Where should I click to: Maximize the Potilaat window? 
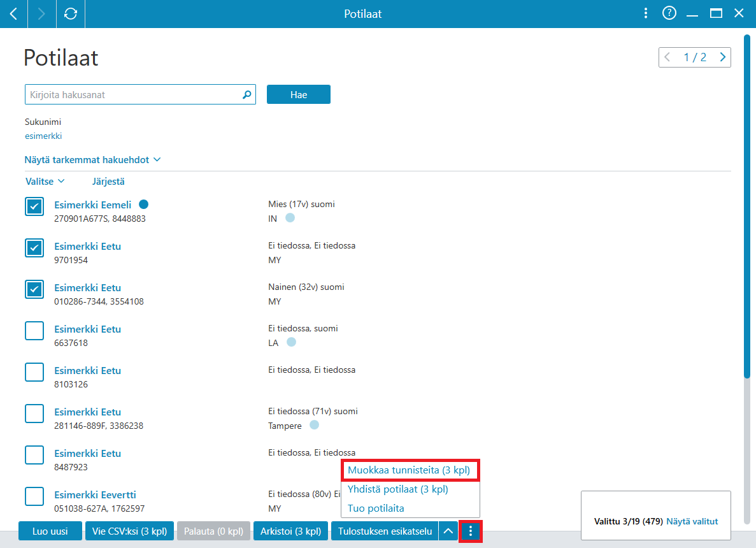coord(716,13)
